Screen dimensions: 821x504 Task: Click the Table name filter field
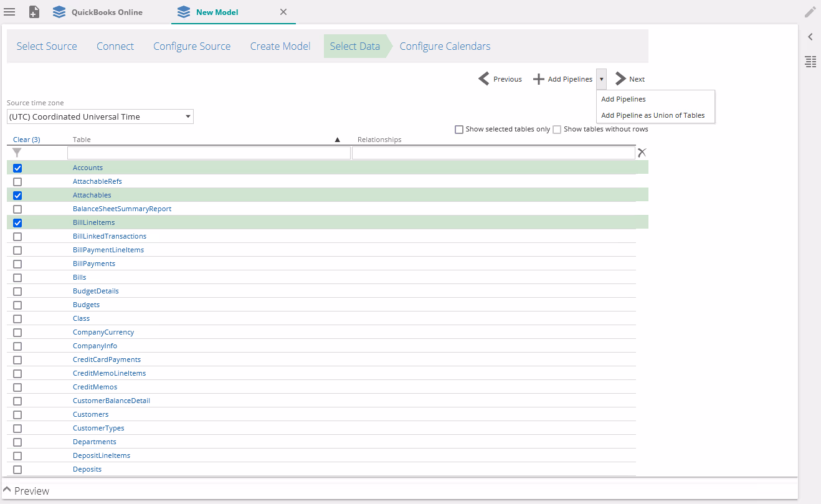click(x=209, y=153)
